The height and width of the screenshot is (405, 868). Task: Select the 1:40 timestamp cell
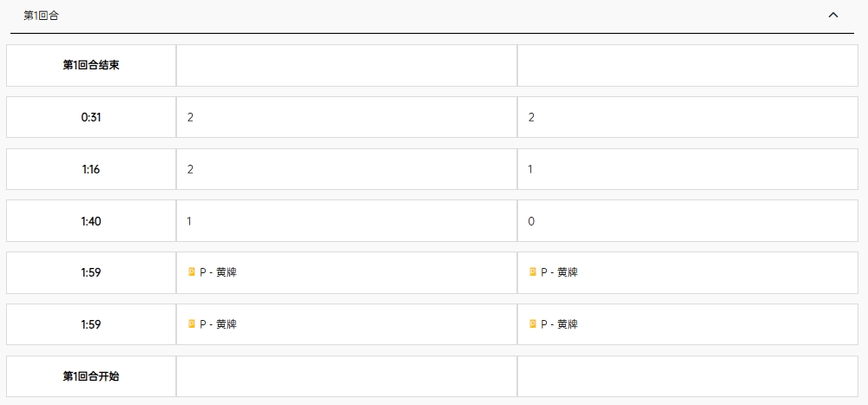[x=91, y=221]
